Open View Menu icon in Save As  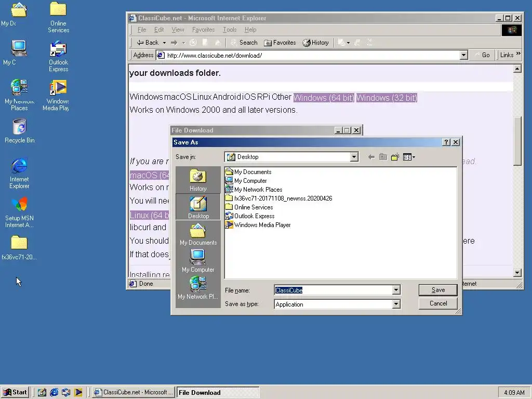click(x=409, y=157)
